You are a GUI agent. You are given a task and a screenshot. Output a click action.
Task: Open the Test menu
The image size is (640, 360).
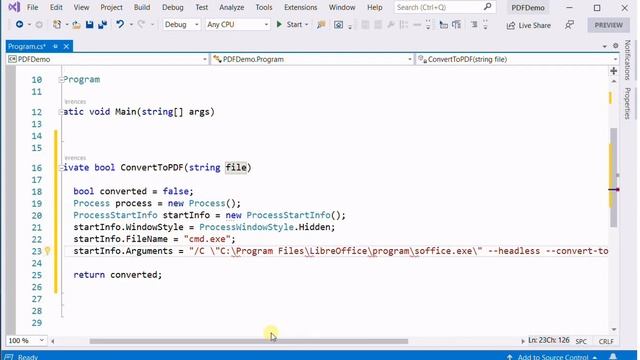pos(201,7)
